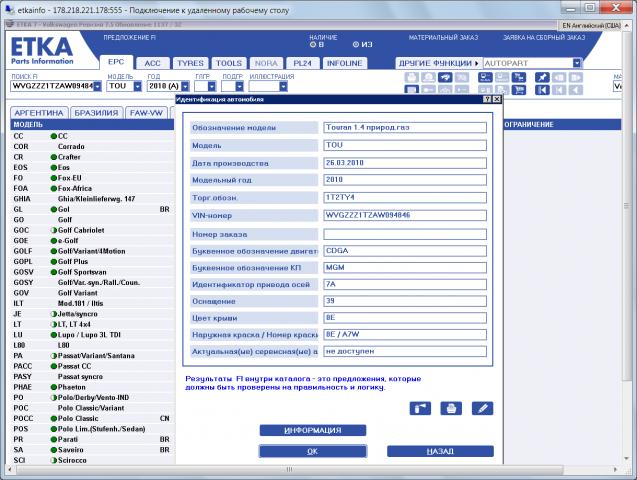Select the 'Saveiro' model row
This screenshot has height=480, width=637.
tap(93, 450)
